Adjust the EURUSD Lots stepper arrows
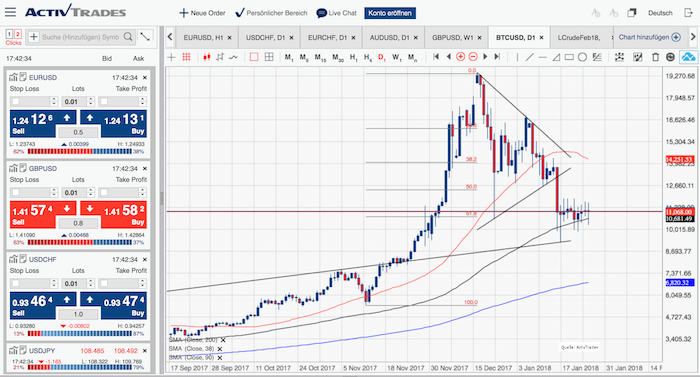700x377 pixels. click(90, 101)
